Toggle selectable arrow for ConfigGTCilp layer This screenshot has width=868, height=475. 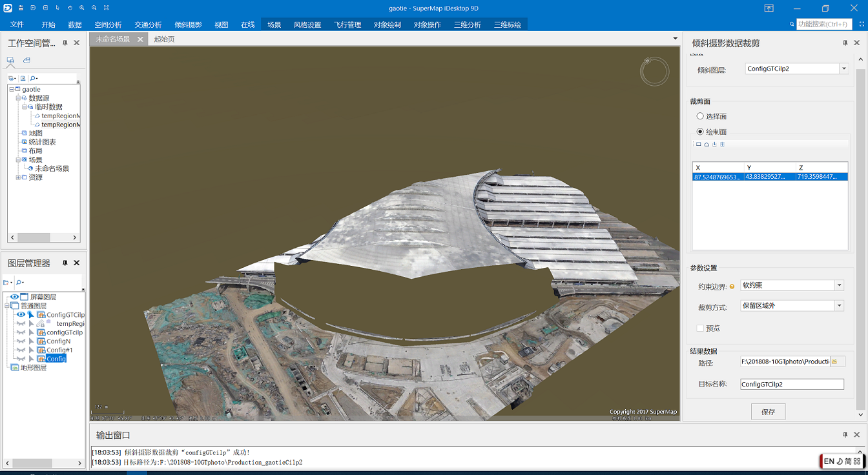click(31, 315)
